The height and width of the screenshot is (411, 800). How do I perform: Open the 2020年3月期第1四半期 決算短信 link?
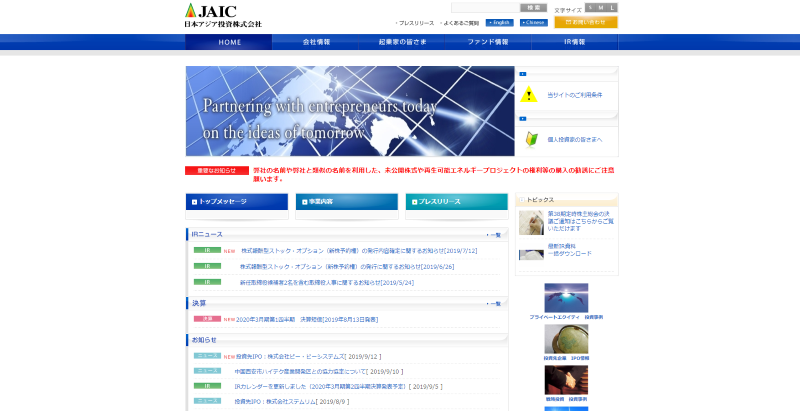pyautogui.click(x=307, y=320)
